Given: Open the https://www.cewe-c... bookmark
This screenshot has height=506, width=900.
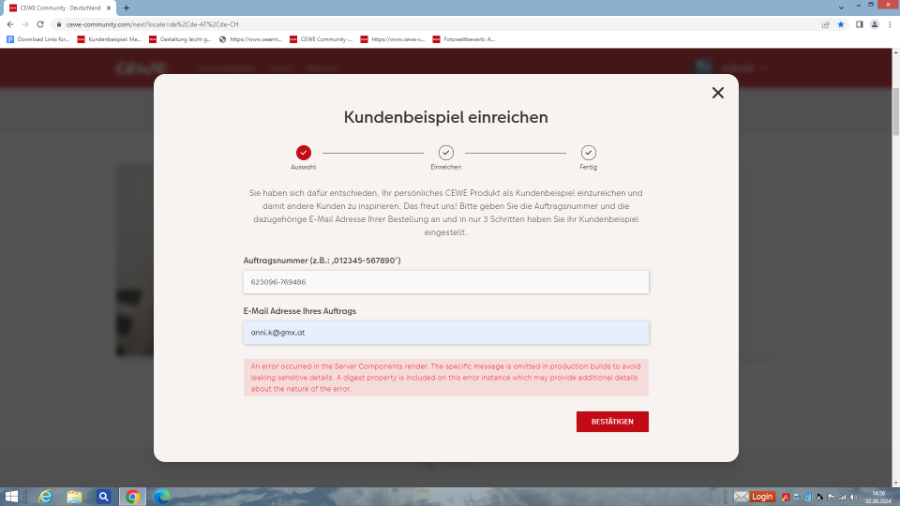Looking at the screenshot, I should (393, 39).
